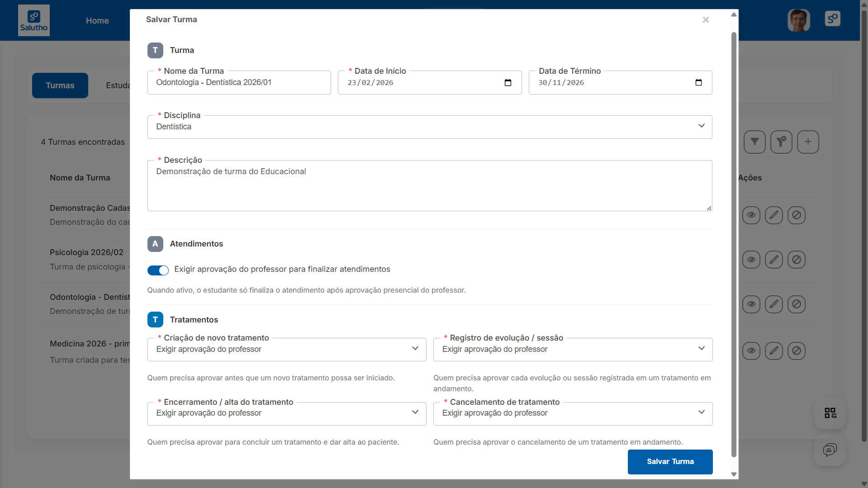View the Psicologia 2026/02 turma

point(751,260)
